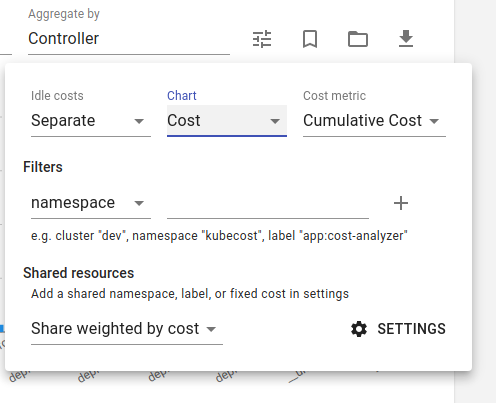
Task: Open the Aggregate by Controller selector
Action: point(129,38)
